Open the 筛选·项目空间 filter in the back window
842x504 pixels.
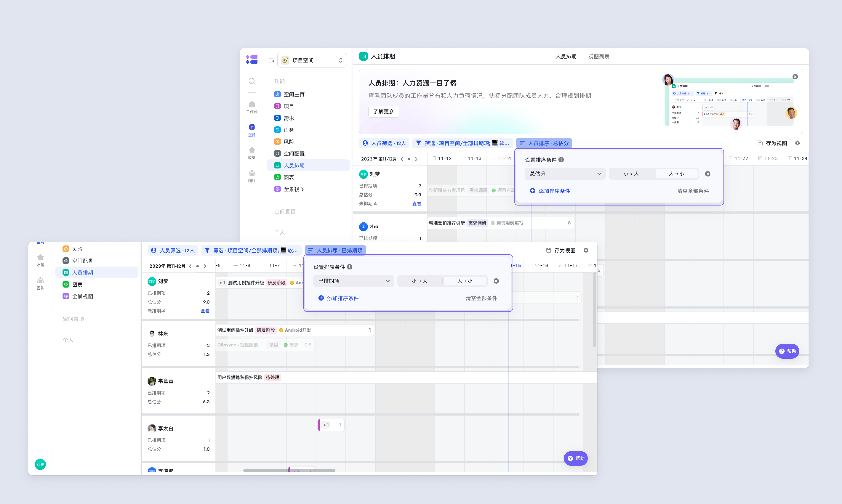(x=462, y=143)
